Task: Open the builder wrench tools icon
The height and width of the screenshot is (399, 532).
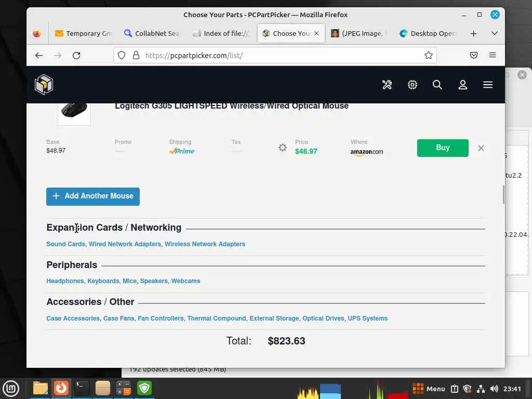Action: tap(387, 85)
